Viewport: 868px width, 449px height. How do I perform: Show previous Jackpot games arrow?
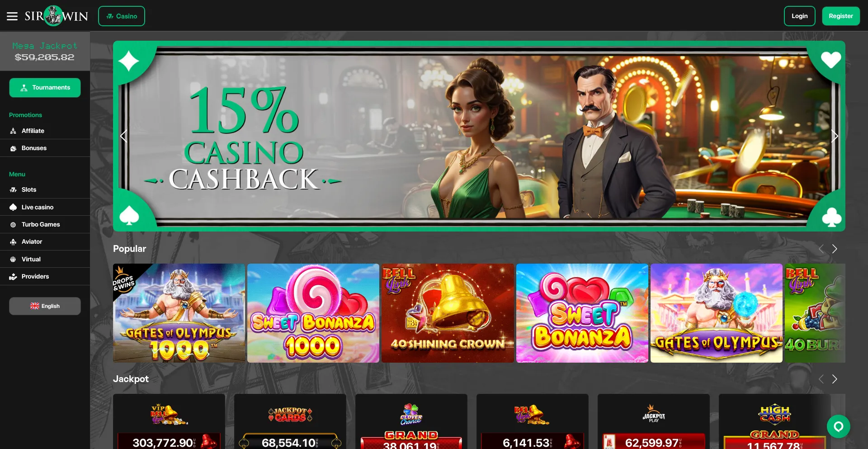tap(821, 379)
